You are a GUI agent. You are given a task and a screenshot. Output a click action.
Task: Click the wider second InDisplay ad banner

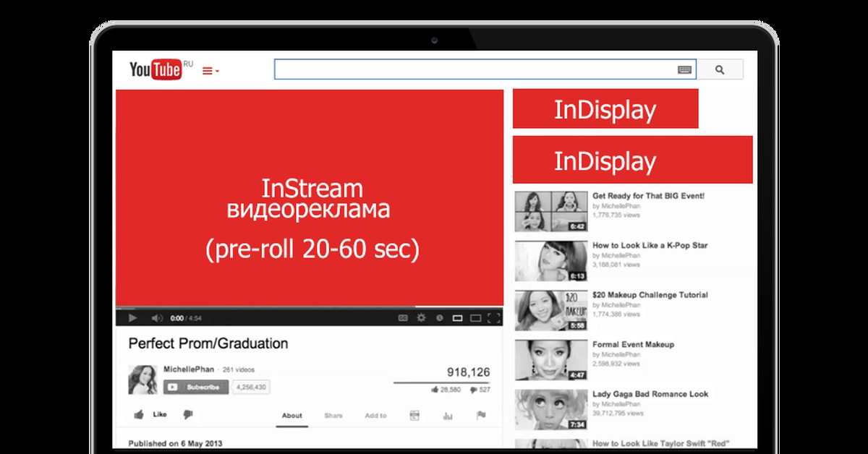(633, 160)
